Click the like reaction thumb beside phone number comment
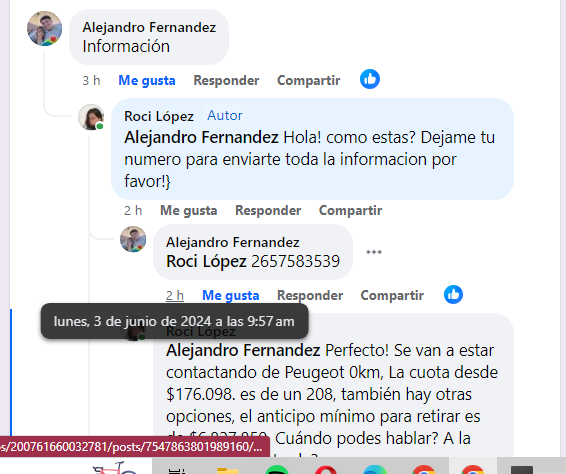Image resolution: width=566 pixels, height=474 pixels. [453, 294]
